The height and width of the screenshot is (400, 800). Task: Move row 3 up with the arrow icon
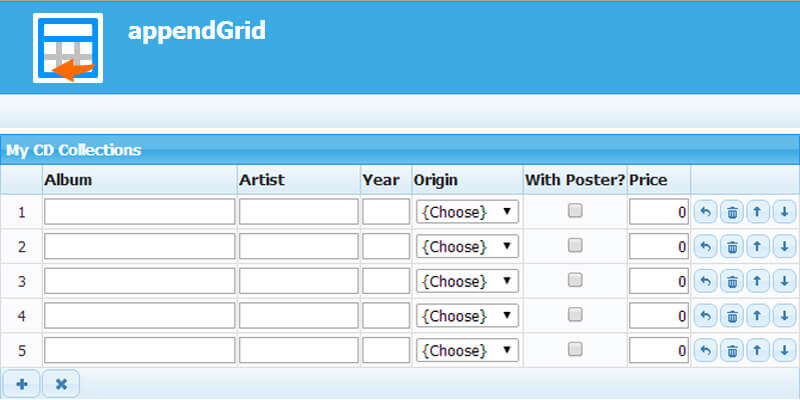(x=758, y=282)
